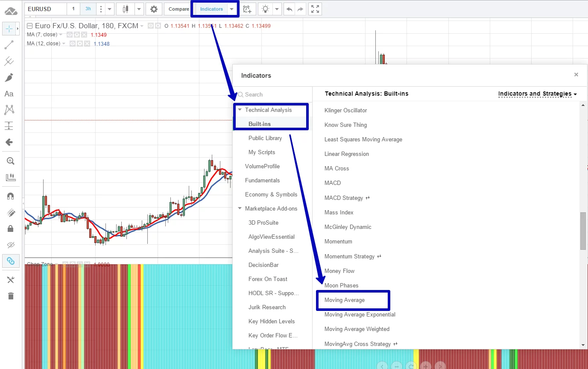Toggle visibility eye of main symbol legend
Image resolution: width=588 pixels, height=369 pixels.
point(151,26)
